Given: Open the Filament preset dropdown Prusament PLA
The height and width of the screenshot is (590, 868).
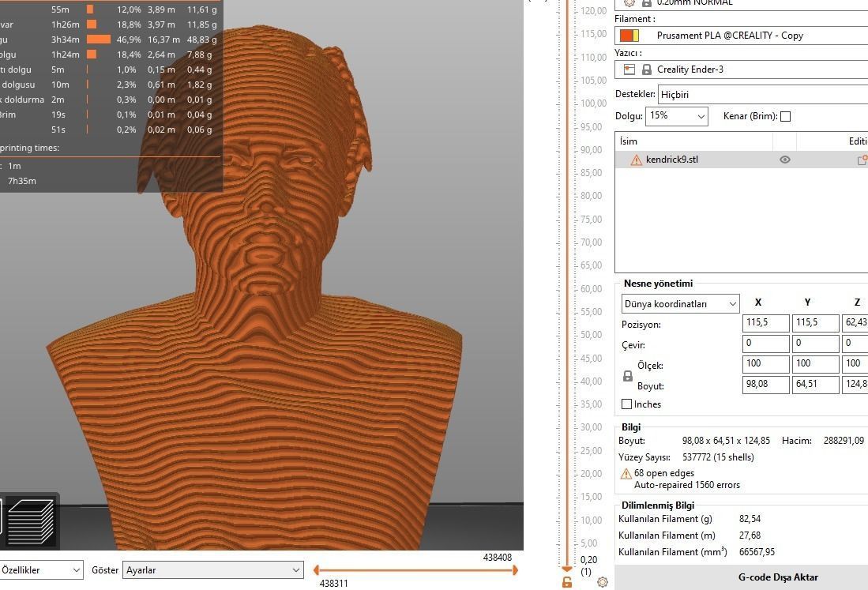Looking at the screenshot, I should (x=741, y=36).
